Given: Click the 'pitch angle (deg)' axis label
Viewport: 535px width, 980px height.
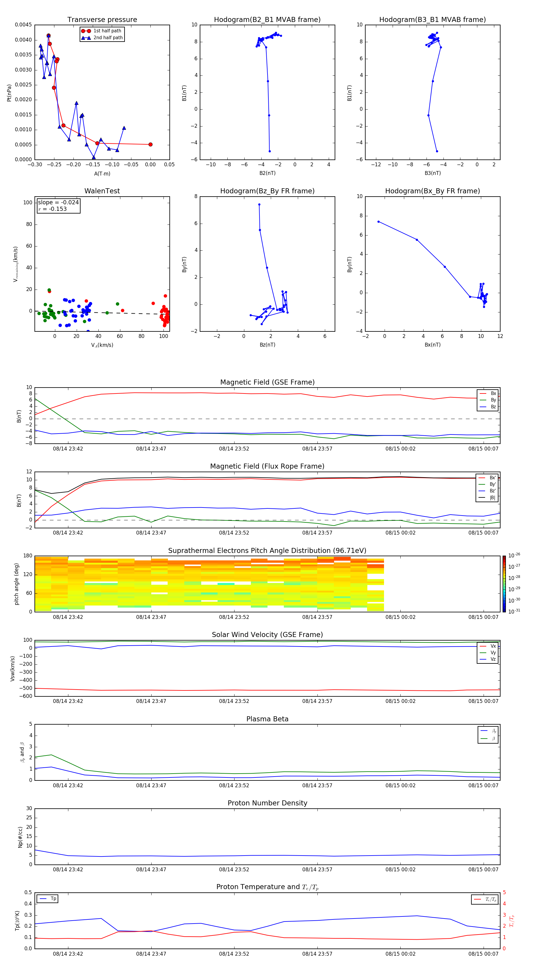Looking at the screenshot, I should pyautogui.click(x=16, y=584).
